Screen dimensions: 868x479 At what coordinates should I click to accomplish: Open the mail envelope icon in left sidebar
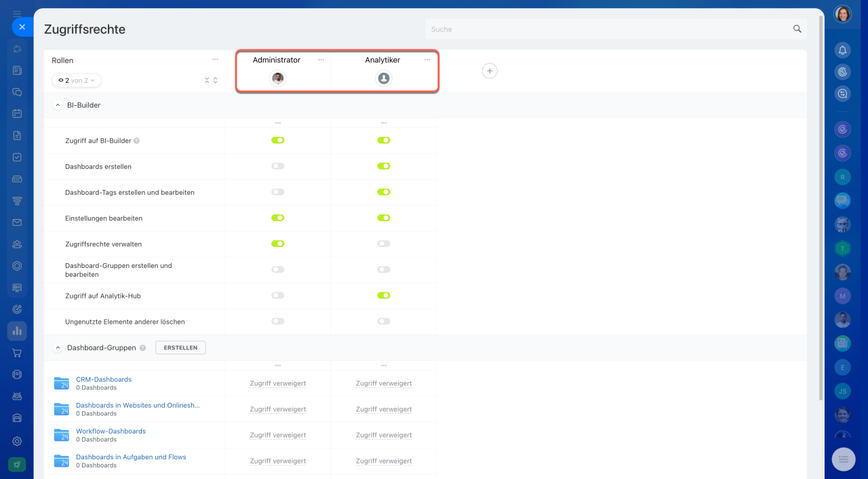pos(17,223)
